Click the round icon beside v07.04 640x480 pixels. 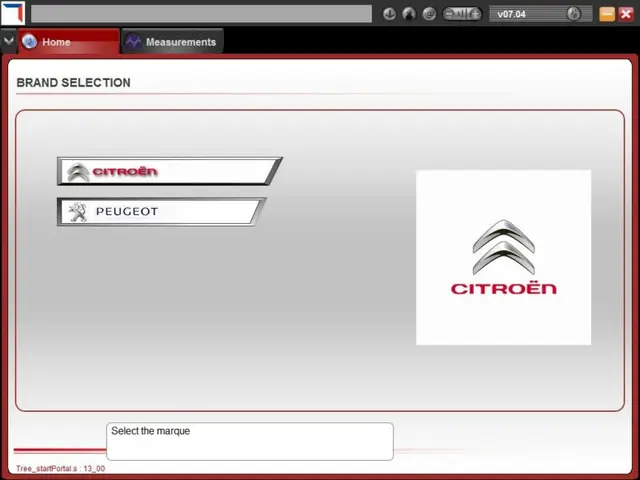(573, 14)
